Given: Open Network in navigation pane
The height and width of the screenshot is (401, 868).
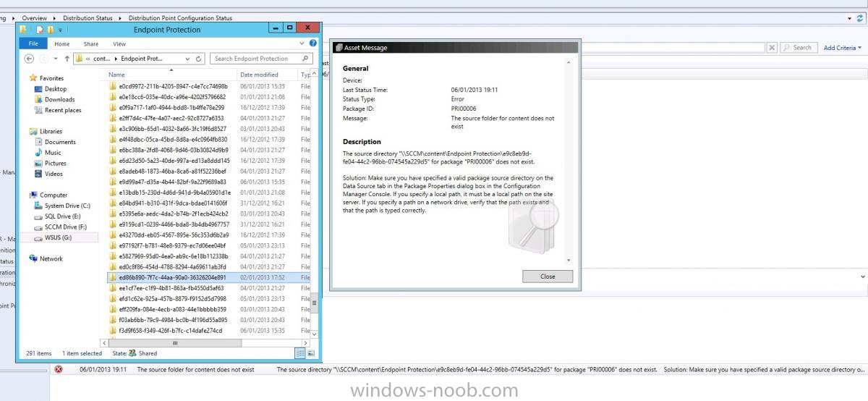Looking at the screenshot, I should point(51,258).
